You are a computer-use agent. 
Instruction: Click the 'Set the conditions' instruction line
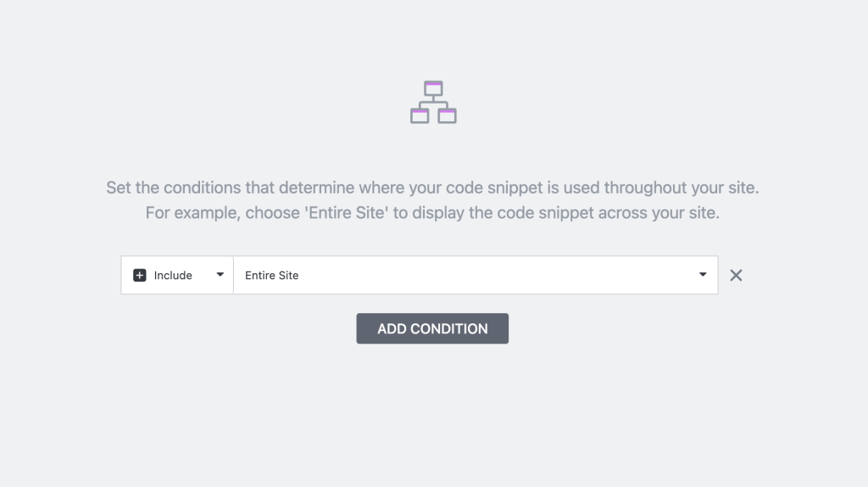(x=432, y=188)
